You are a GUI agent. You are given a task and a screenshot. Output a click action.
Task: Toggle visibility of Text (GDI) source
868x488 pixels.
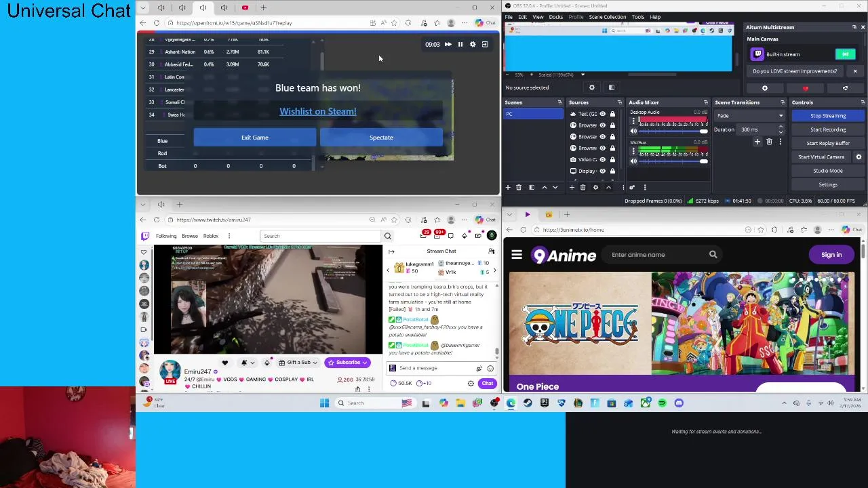pos(602,114)
